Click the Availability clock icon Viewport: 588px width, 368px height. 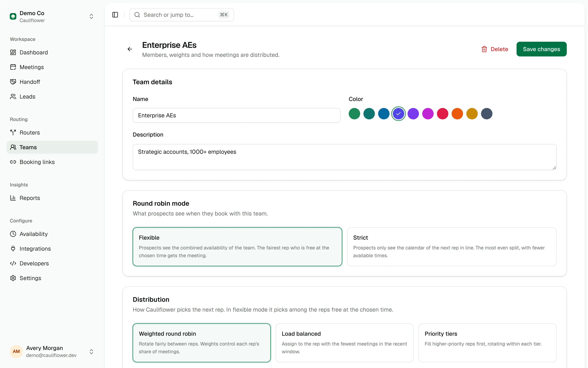[x=13, y=234]
